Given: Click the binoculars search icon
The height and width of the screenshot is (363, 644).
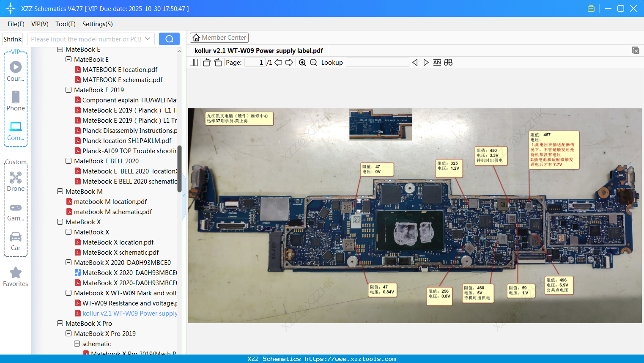Looking at the screenshot, I should pyautogui.click(x=448, y=63).
